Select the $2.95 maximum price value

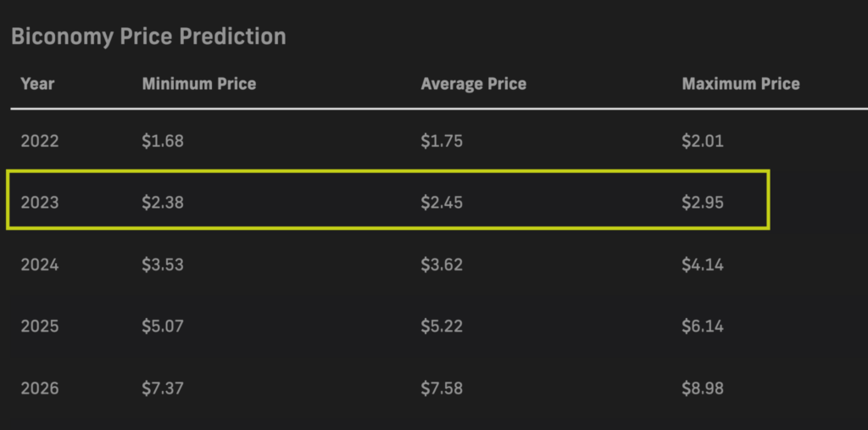(x=703, y=202)
